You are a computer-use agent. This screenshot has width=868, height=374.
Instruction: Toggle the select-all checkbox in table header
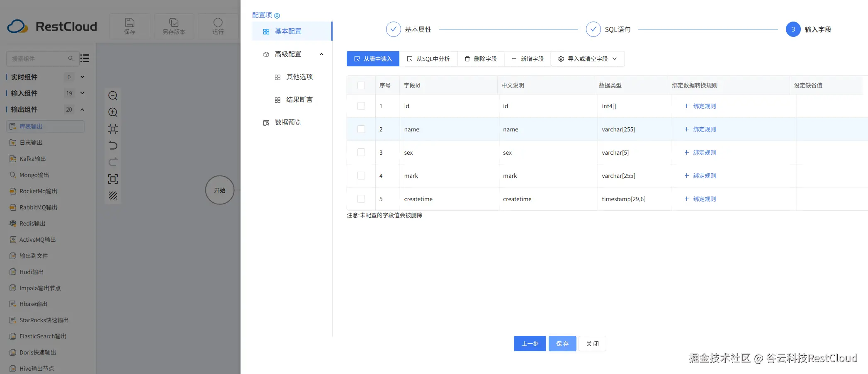coord(361,85)
